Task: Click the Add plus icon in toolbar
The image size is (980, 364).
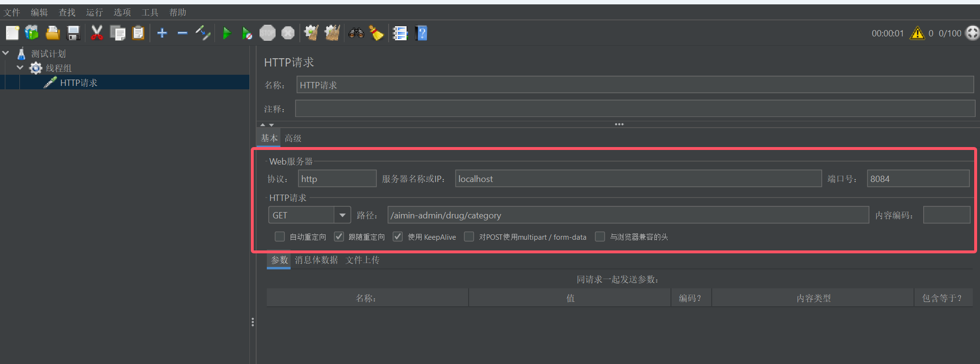Action: click(162, 33)
